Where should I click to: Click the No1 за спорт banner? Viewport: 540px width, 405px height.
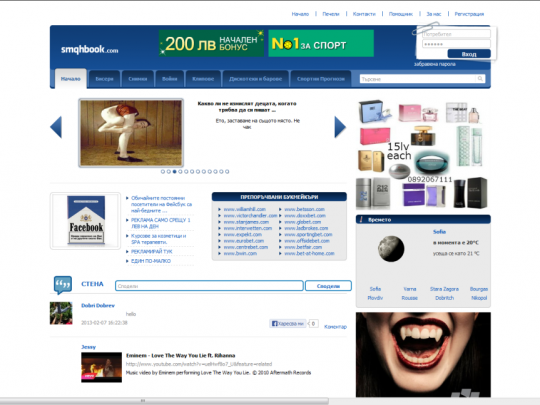[x=321, y=43]
